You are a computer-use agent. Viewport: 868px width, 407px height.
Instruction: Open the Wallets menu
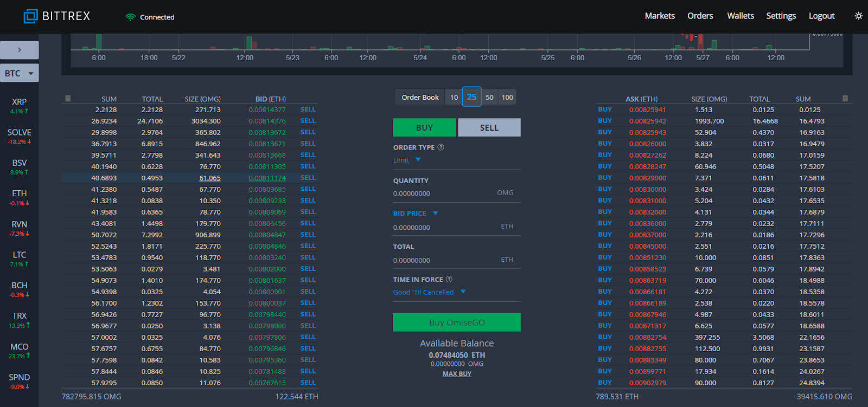pos(741,16)
